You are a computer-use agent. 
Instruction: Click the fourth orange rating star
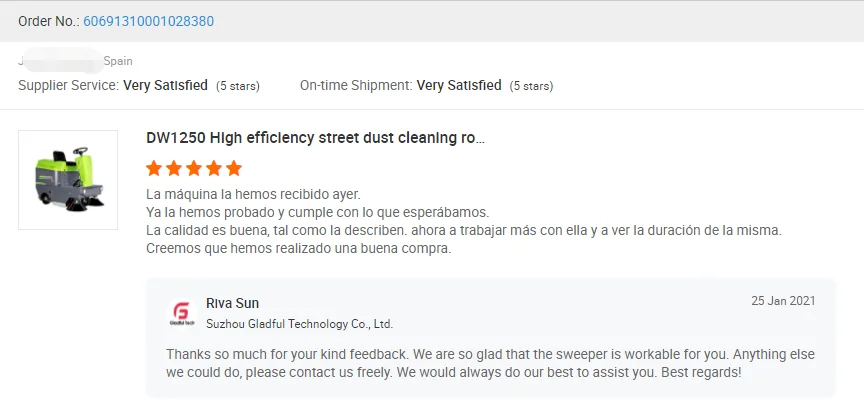214,168
